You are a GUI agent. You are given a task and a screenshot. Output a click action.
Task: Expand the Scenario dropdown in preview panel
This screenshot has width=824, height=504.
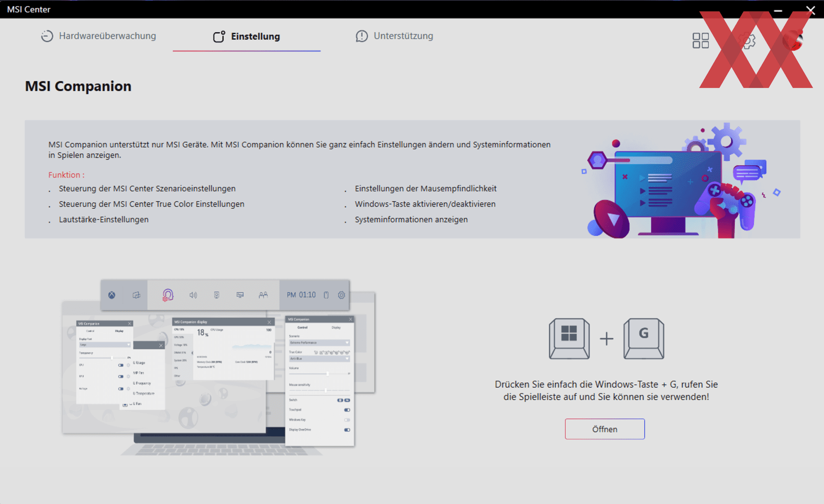pyautogui.click(x=319, y=343)
